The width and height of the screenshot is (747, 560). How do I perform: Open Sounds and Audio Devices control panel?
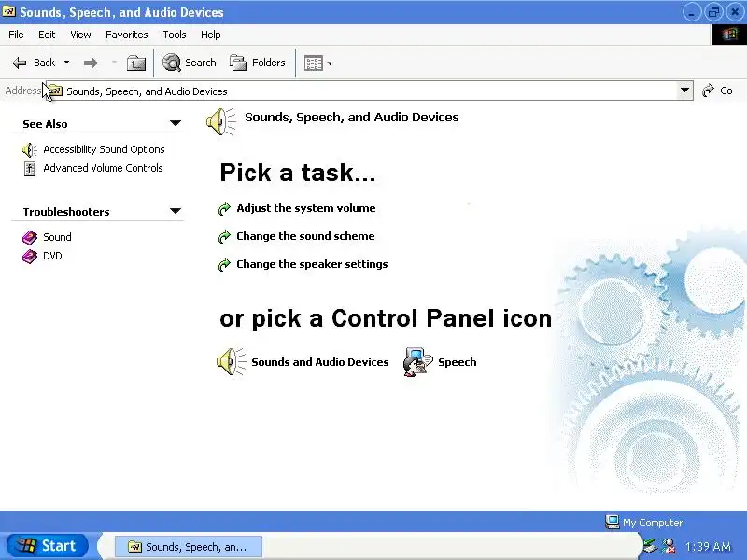tap(320, 362)
